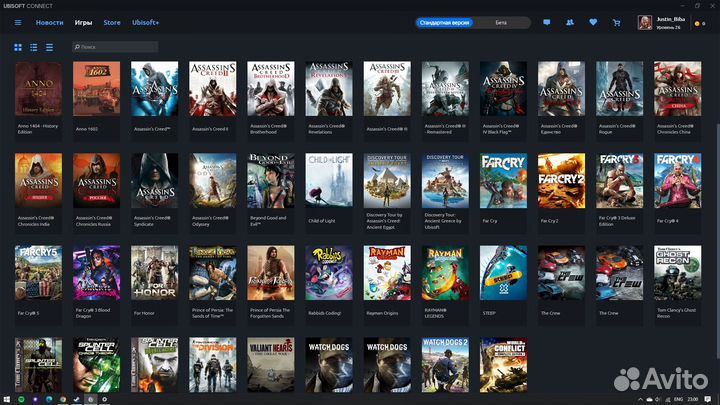Open Windows Start menu
The image size is (720, 405).
[6, 399]
